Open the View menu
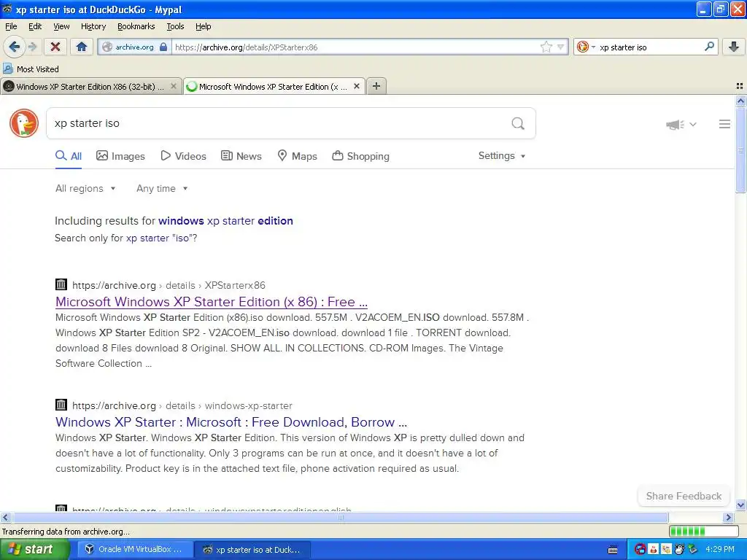747x560 pixels. pos(61,26)
